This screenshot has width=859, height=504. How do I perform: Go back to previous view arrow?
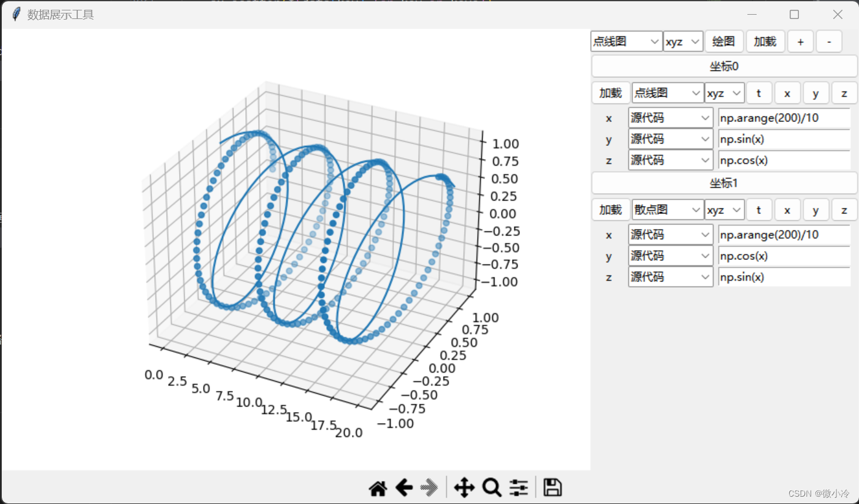(x=403, y=488)
